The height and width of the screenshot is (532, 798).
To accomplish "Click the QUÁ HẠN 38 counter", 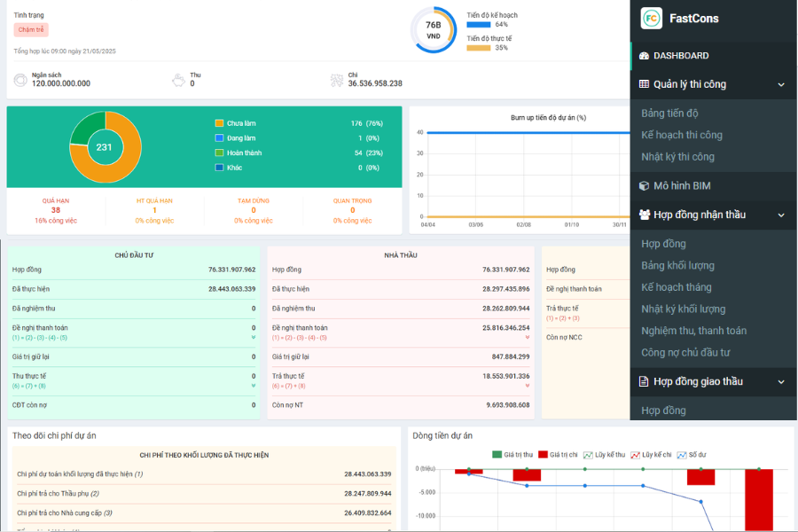I will [x=56, y=210].
